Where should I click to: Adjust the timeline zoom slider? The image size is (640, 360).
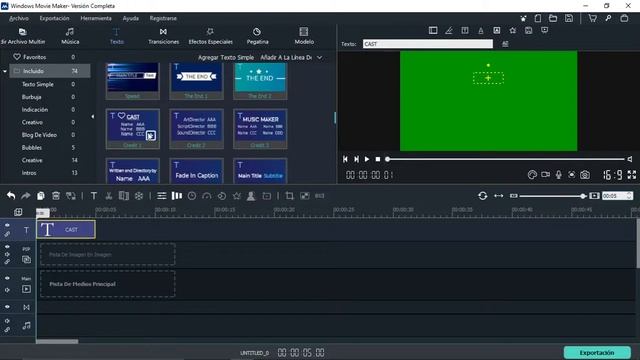[x=553, y=196]
